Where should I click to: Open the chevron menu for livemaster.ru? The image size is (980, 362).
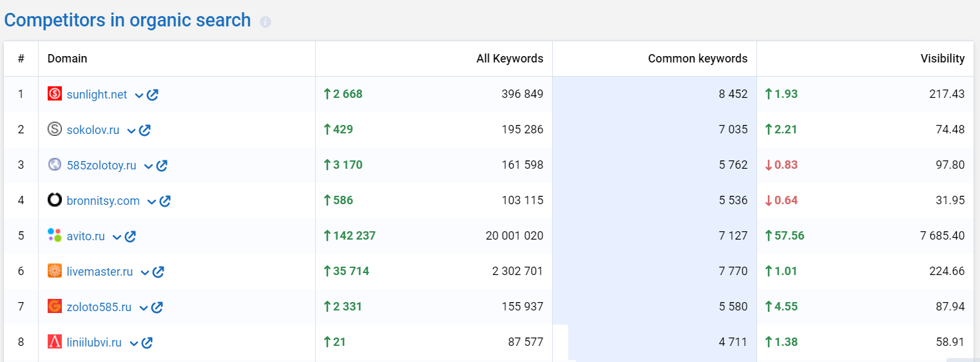pyautogui.click(x=144, y=272)
